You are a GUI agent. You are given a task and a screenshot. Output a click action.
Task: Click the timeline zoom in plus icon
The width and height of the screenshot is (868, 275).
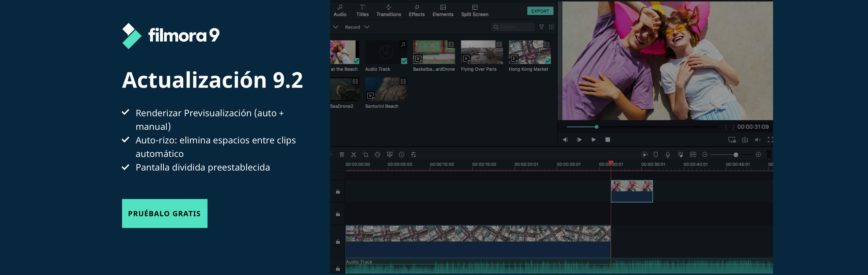tap(758, 154)
